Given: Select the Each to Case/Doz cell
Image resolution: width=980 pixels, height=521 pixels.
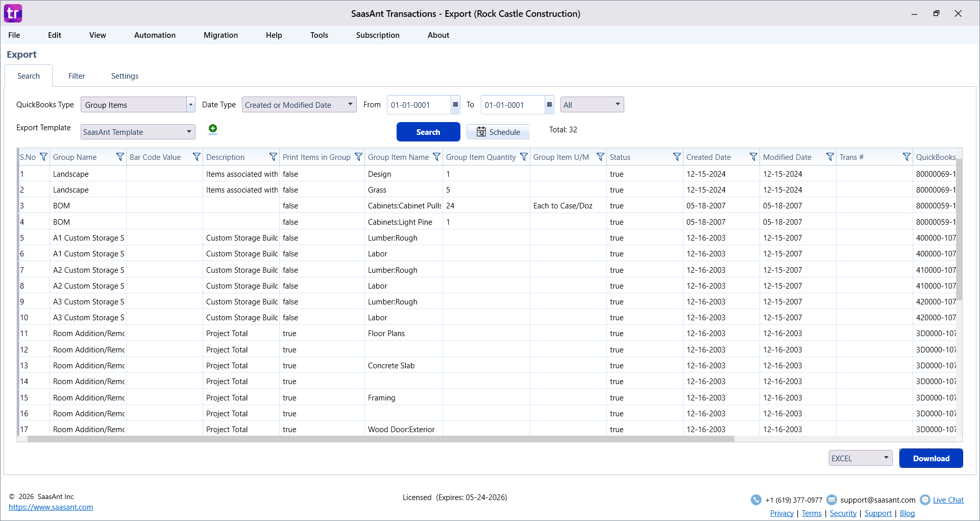Looking at the screenshot, I should [x=568, y=206].
